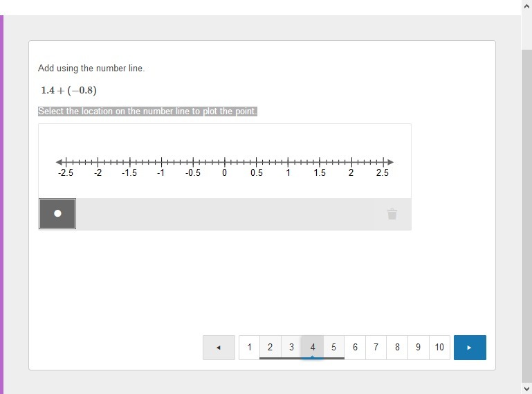
Task: Click the trash can delete icon
Action: [x=392, y=214]
